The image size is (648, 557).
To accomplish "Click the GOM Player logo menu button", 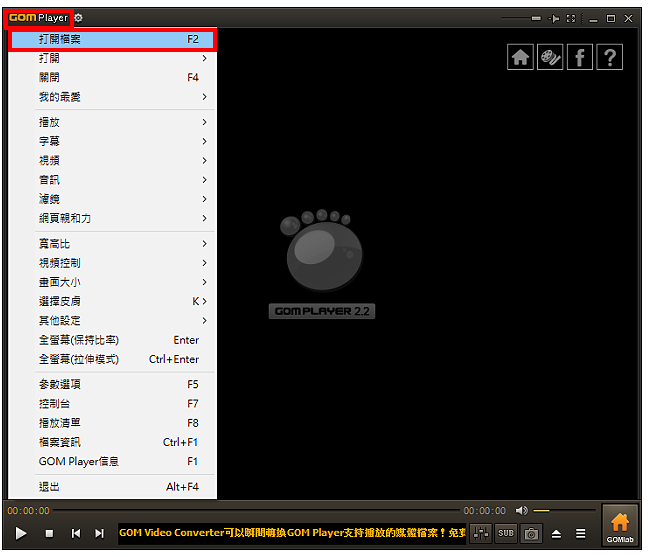I will click(38, 18).
